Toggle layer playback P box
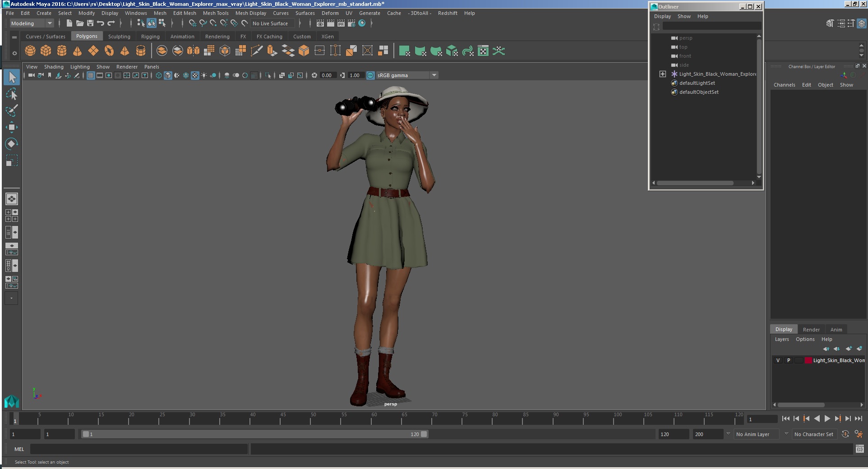This screenshot has width=868, height=469. click(x=789, y=360)
